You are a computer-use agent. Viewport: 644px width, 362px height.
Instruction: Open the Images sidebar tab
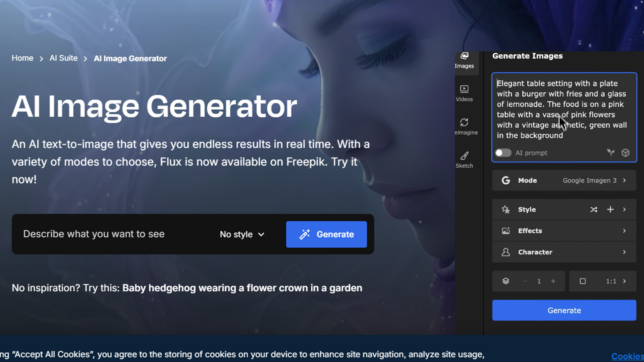click(x=464, y=60)
